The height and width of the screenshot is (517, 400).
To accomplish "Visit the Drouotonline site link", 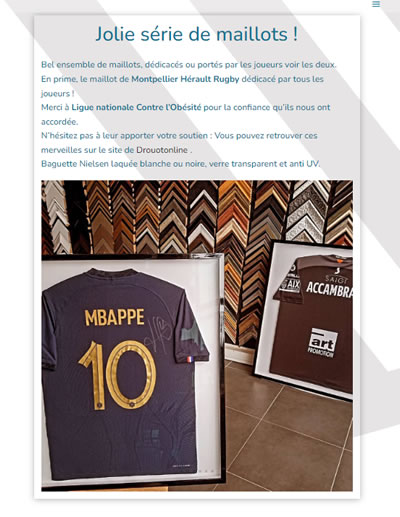I will click(x=162, y=150).
